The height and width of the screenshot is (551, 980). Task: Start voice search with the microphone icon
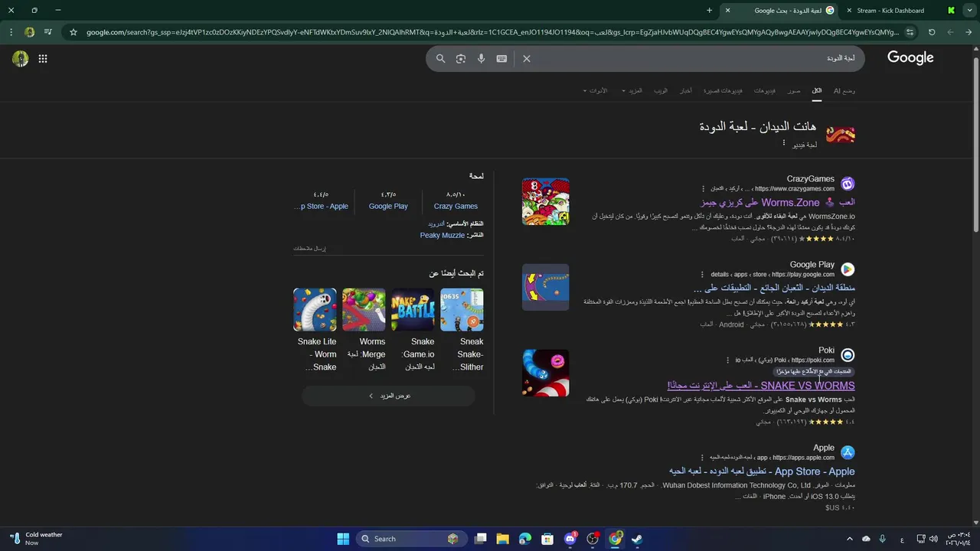pyautogui.click(x=481, y=58)
